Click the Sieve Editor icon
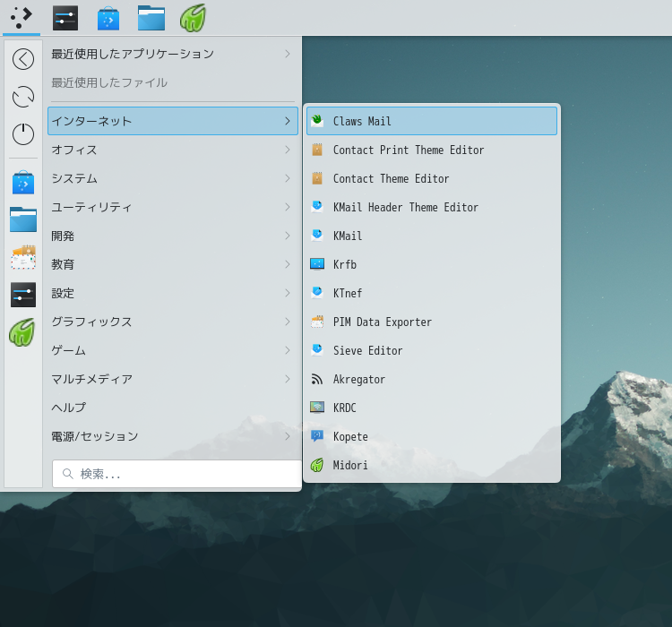672x627 pixels. click(x=317, y=350)
